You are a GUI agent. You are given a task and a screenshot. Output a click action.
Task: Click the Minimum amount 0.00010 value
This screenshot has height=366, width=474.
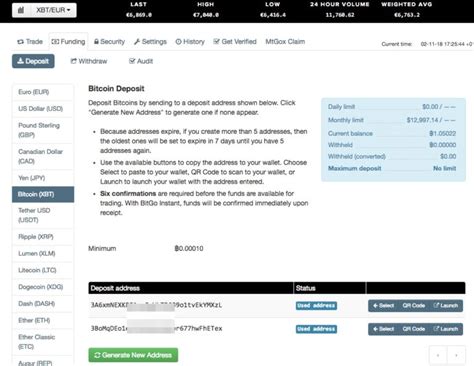pyautogui.click(x=189, y=248)
